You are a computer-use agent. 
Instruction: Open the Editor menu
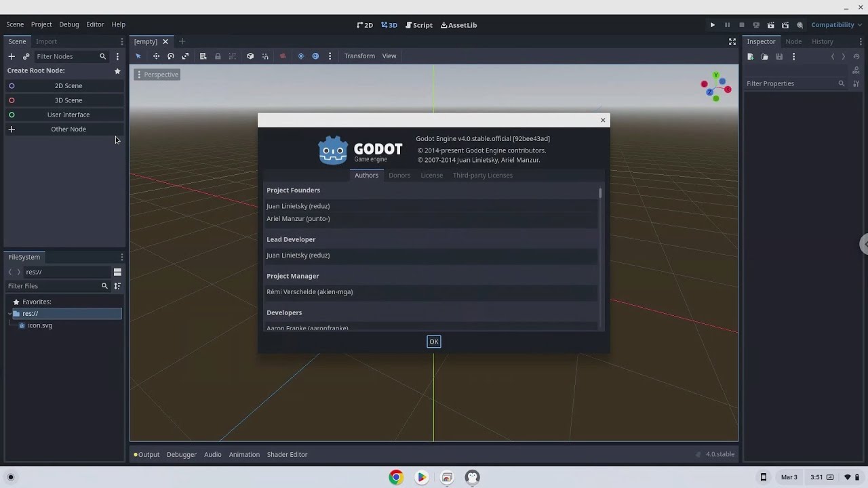tap(95, 24)
